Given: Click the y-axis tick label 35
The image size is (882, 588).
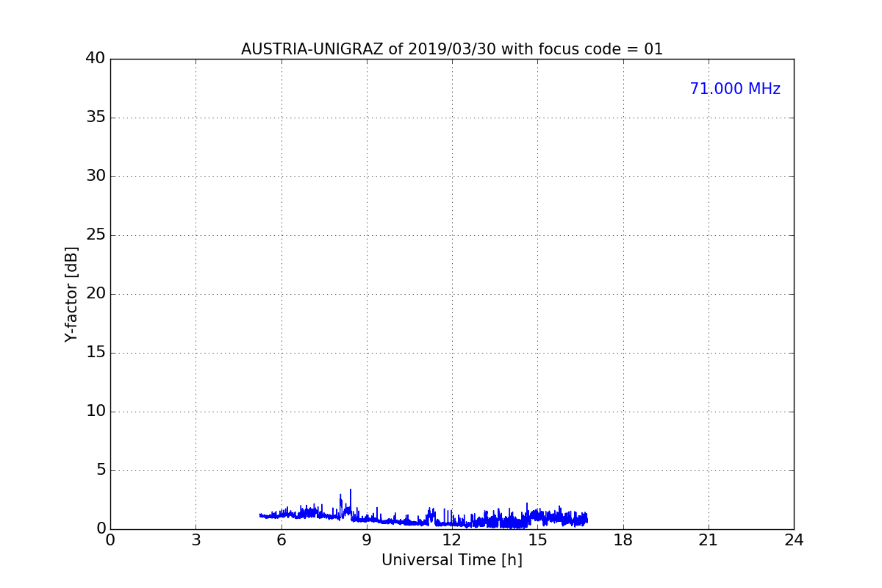Looking at the screenshot, I should pyautogui.click(x=96, y=117).
